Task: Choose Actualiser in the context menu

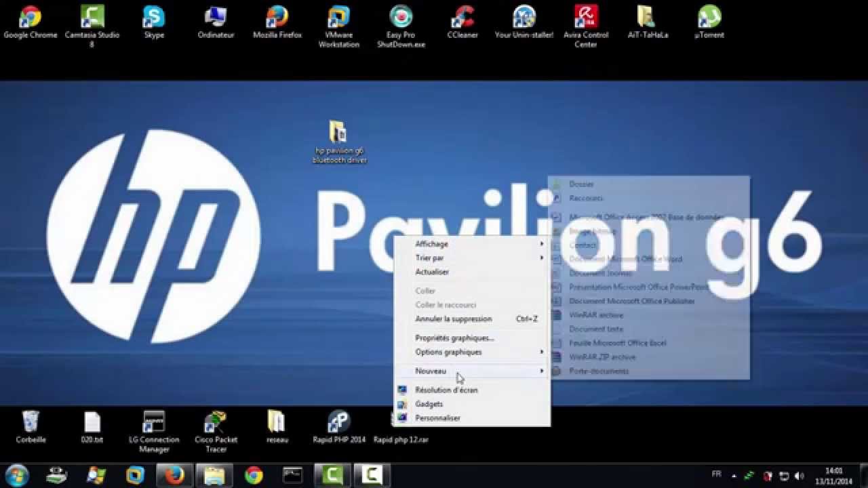Action: point(473,272)
